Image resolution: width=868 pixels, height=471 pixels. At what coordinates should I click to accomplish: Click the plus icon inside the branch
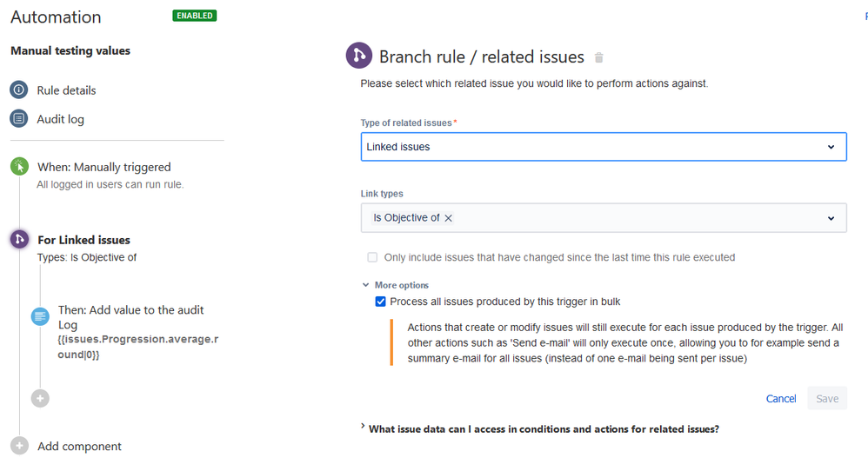tap(40, 398)
